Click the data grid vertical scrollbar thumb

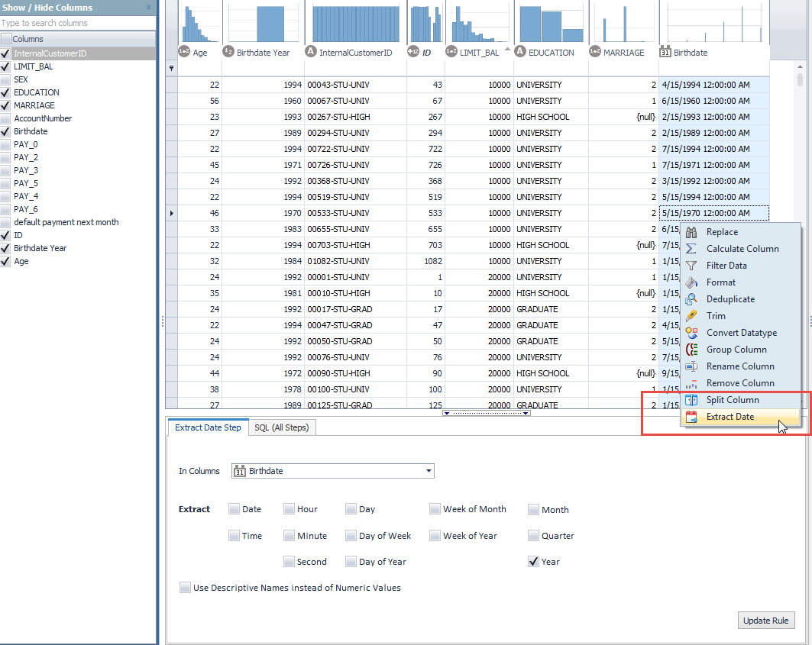pos(800,79)
